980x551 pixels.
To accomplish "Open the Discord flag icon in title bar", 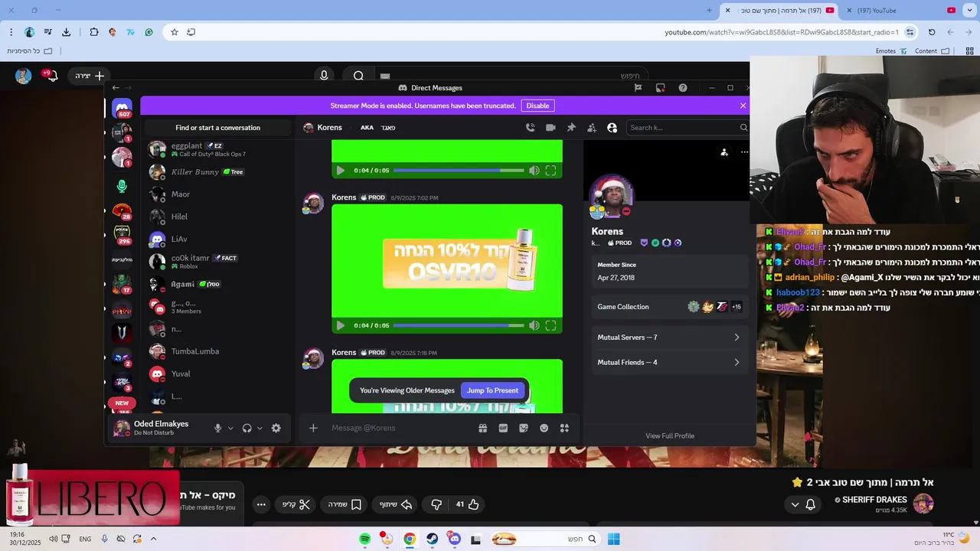I will click(638, 88).
